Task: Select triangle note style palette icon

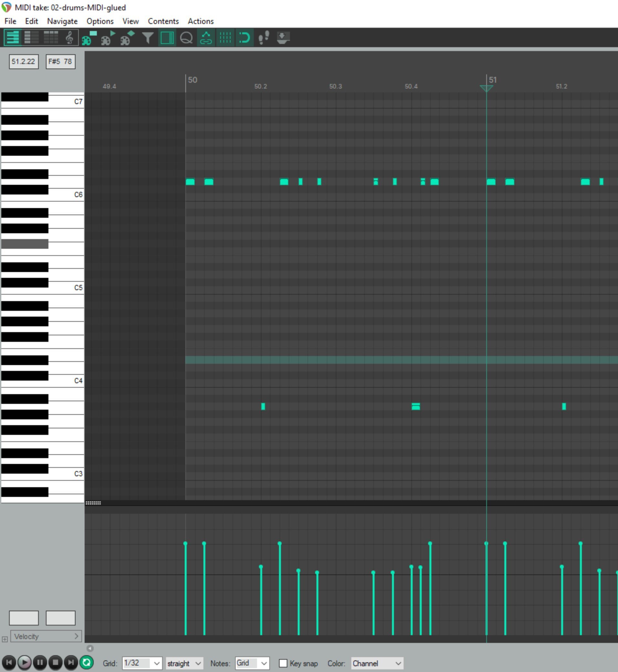Action: click(x=108, y=37)
